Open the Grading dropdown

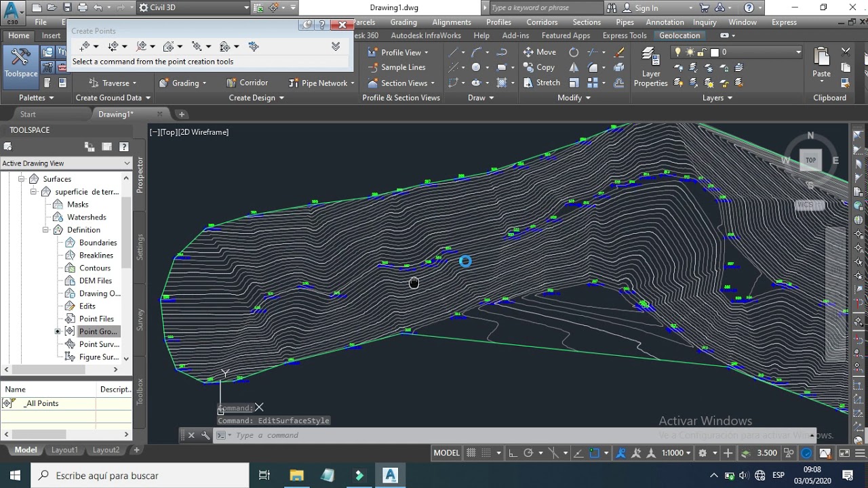tap(182, 83)
